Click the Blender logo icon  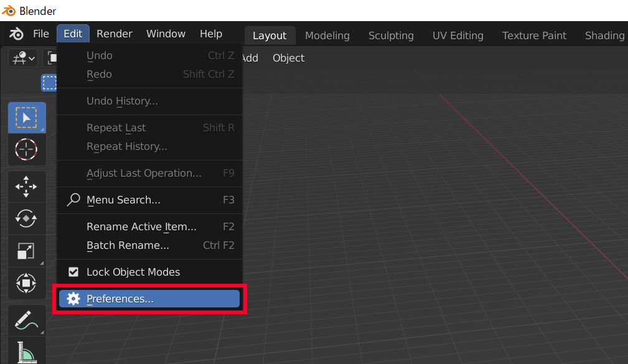(16, 34)
